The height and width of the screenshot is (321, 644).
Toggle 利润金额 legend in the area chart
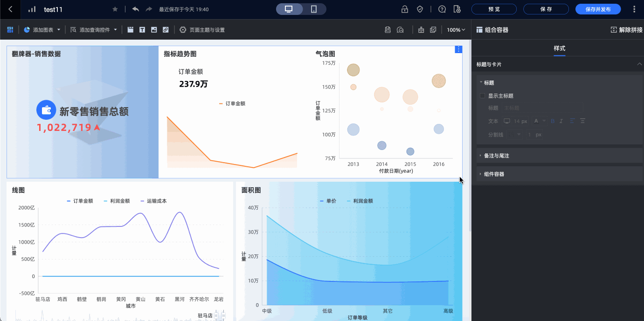(x=360, y=201)
